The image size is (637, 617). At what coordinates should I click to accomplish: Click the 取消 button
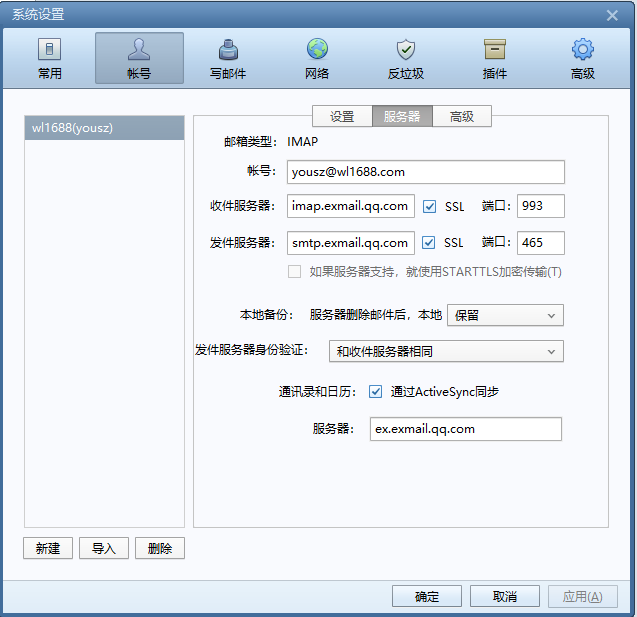[x=505, y=596]
